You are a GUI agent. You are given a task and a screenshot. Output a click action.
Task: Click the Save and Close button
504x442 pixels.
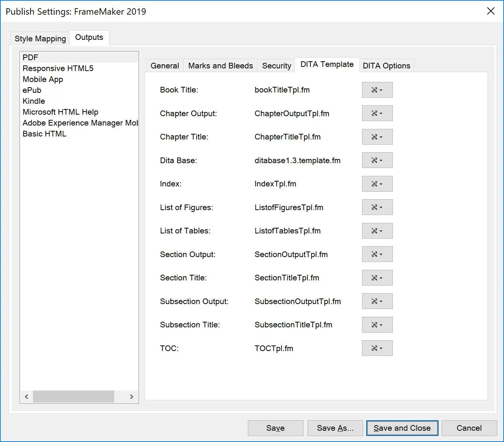[402, 428]
